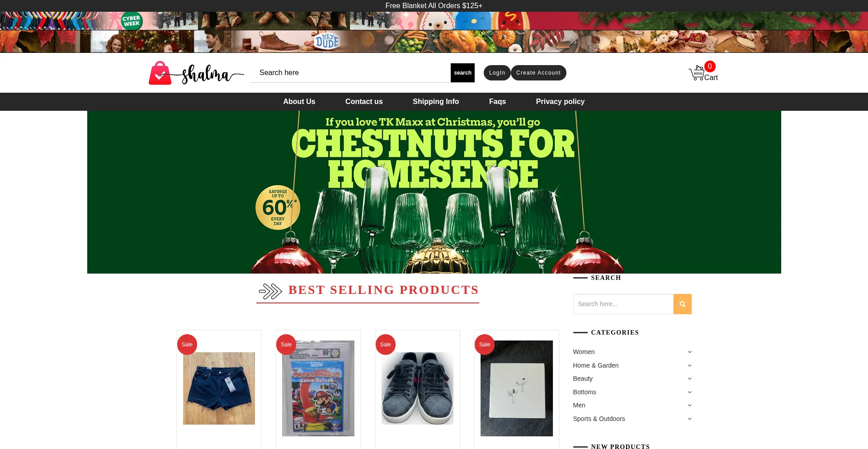Click the black search button
Screen dimensions: 868x449
(x=462, y=73)
